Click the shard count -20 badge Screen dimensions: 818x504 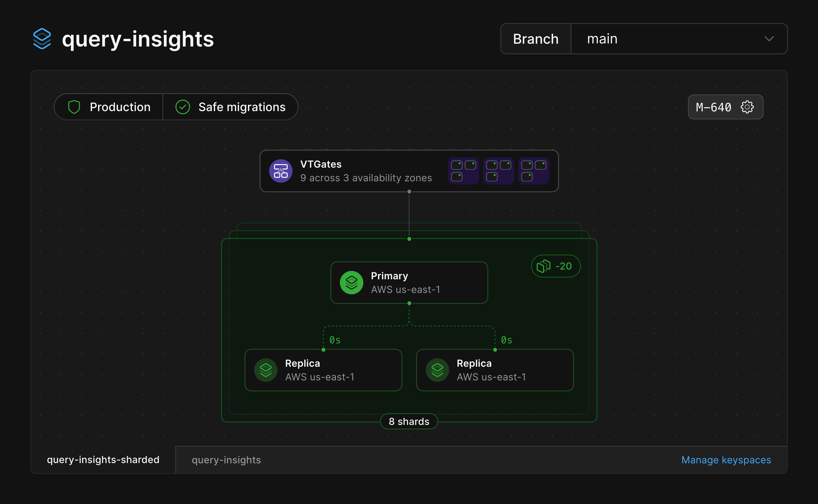556,266
